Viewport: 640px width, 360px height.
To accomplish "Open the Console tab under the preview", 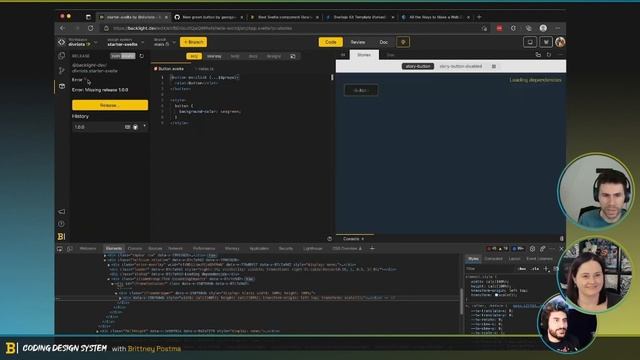I will pyautogui.click(x=353, y=239).
